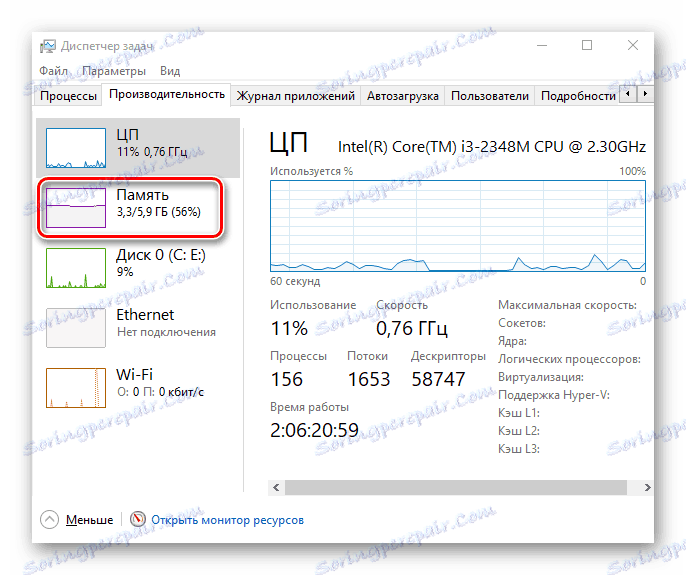The height and width of the screenshot is (575, 686).
Task: Select the Ethernet graph thumbnail
Action: pos(76,328)
